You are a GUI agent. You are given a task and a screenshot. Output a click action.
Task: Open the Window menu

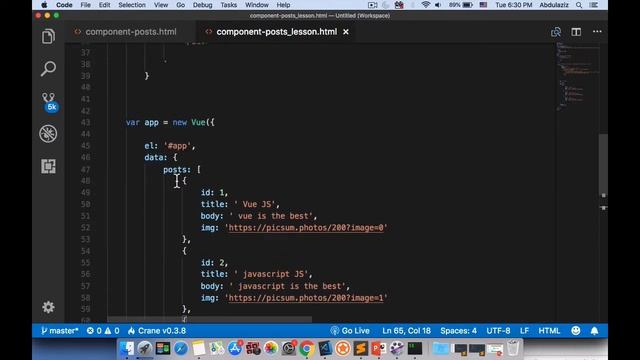[x=257, y=5]
